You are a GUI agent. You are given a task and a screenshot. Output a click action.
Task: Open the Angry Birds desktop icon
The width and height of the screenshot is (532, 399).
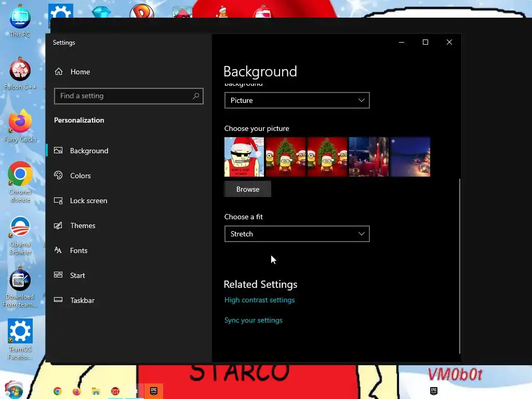coord(182,12)
